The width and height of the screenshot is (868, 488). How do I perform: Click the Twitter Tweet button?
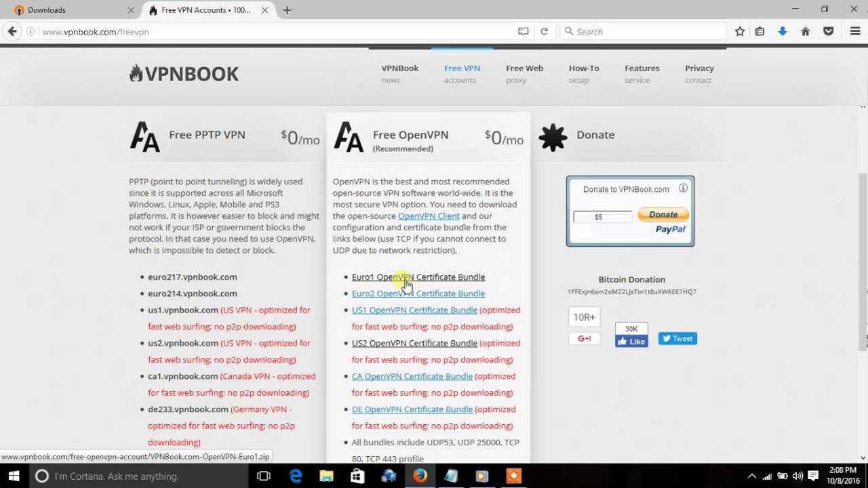pyautogui.click(x=677, y=338)
